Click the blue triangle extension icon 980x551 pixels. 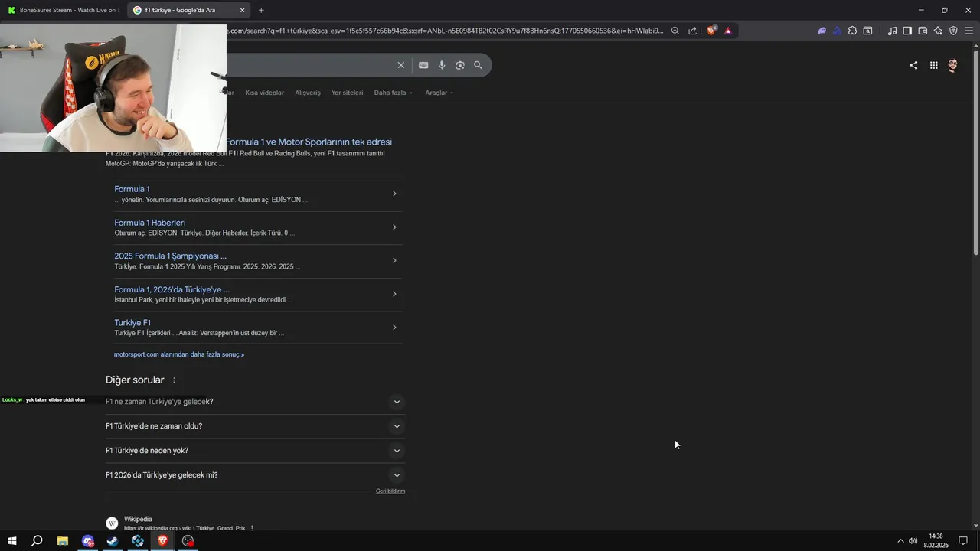click(837, 31)
